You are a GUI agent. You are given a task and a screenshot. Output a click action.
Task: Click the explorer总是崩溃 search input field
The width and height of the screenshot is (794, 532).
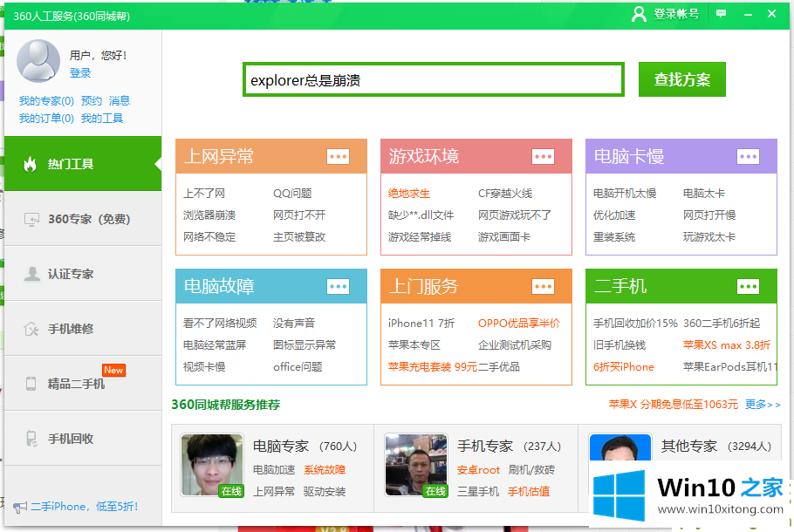pos(433,80)
